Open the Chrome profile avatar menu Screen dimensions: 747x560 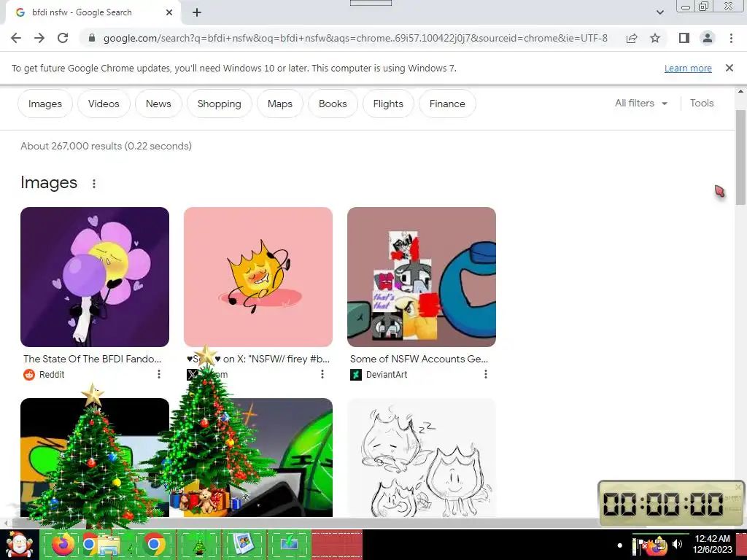click(x=708, y=38)
